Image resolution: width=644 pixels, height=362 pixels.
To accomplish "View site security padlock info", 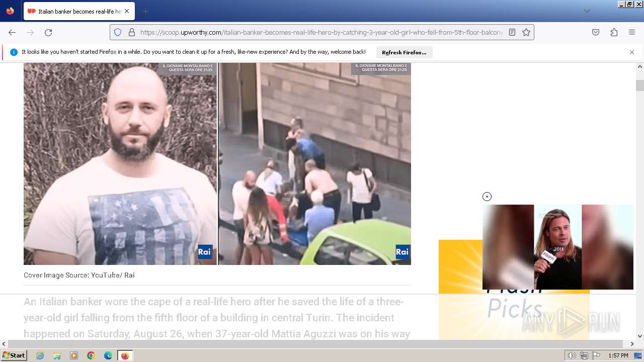I will [132, 32].
